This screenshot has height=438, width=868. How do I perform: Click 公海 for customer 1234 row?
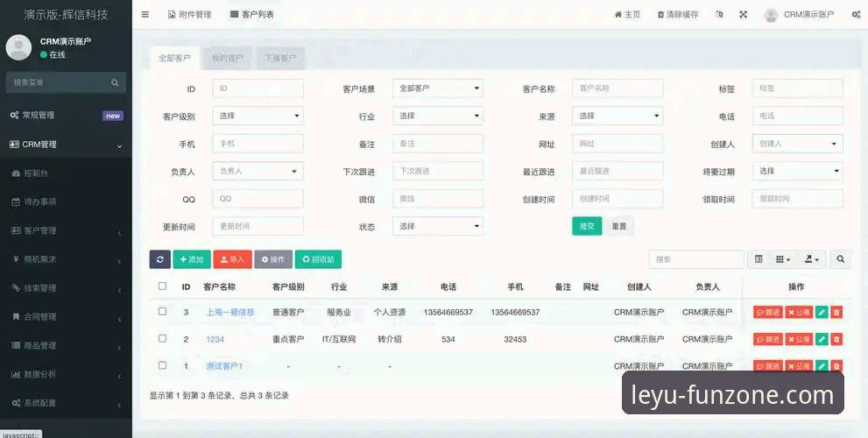tap(799, 339)
